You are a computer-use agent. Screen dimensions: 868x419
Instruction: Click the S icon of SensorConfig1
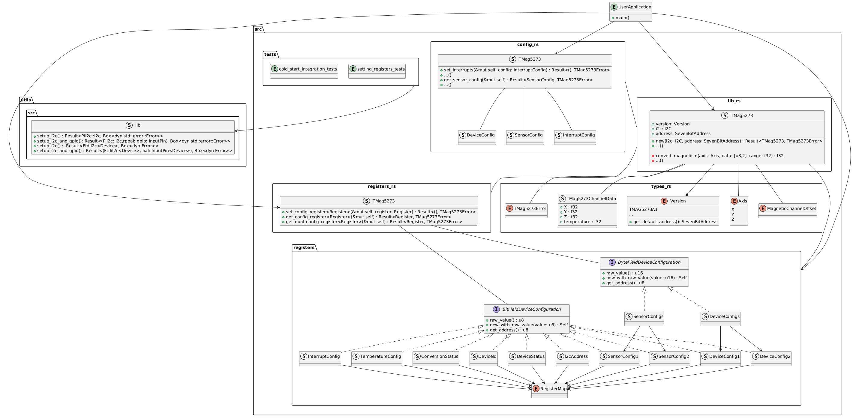(603, 356)
